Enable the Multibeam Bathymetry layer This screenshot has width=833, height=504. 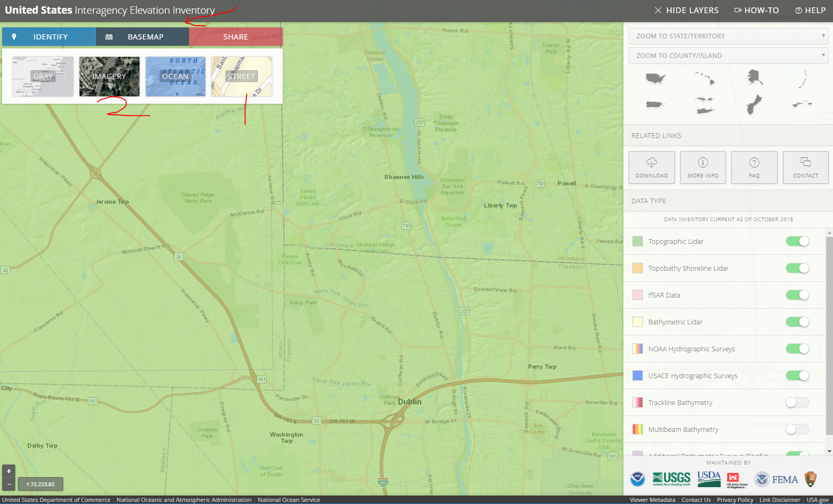tap(797, 429)
